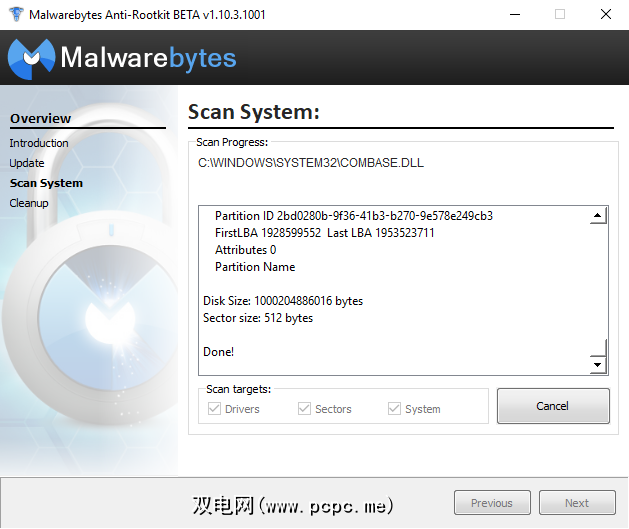Screen dimensions: 629x529
Task: Click the Next button
Action: pyautogui.click(x=577, y=503)
